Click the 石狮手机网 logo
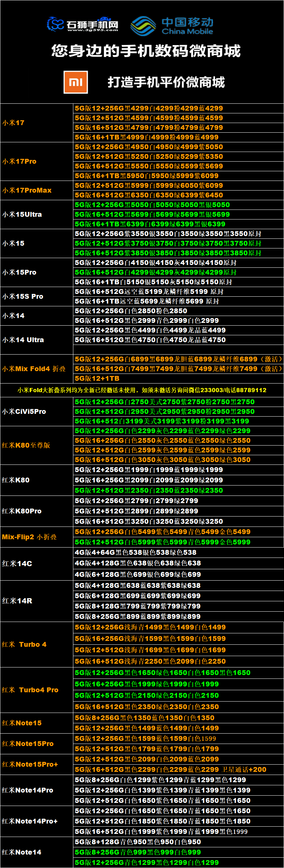284x868 pixels. tap(83, 24)
